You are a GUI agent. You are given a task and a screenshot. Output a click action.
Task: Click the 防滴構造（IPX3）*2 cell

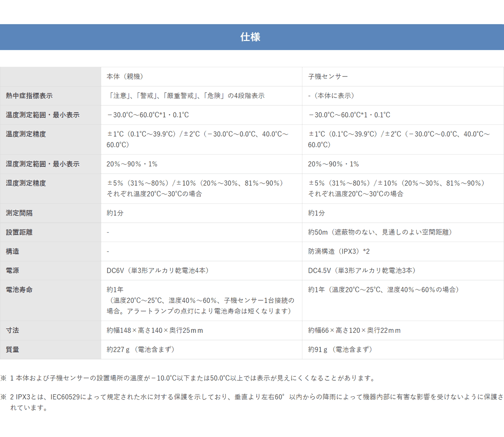pos(403,251)
